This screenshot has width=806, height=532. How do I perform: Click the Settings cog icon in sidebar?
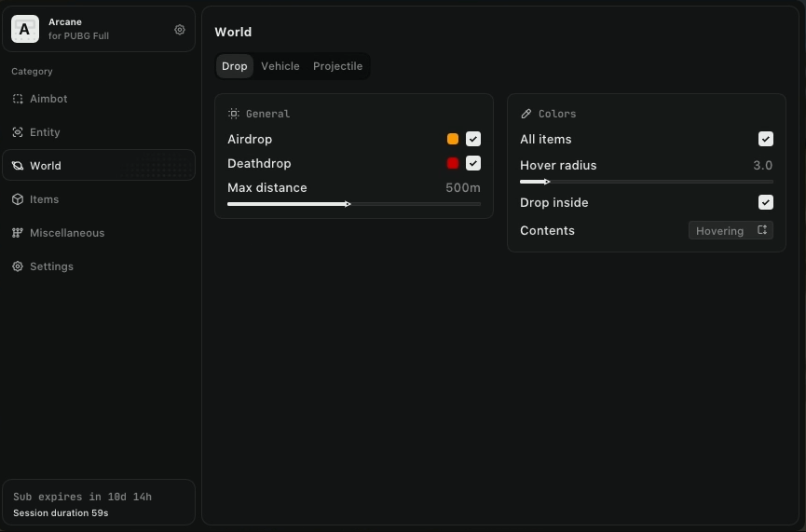(x=18, y=266)
